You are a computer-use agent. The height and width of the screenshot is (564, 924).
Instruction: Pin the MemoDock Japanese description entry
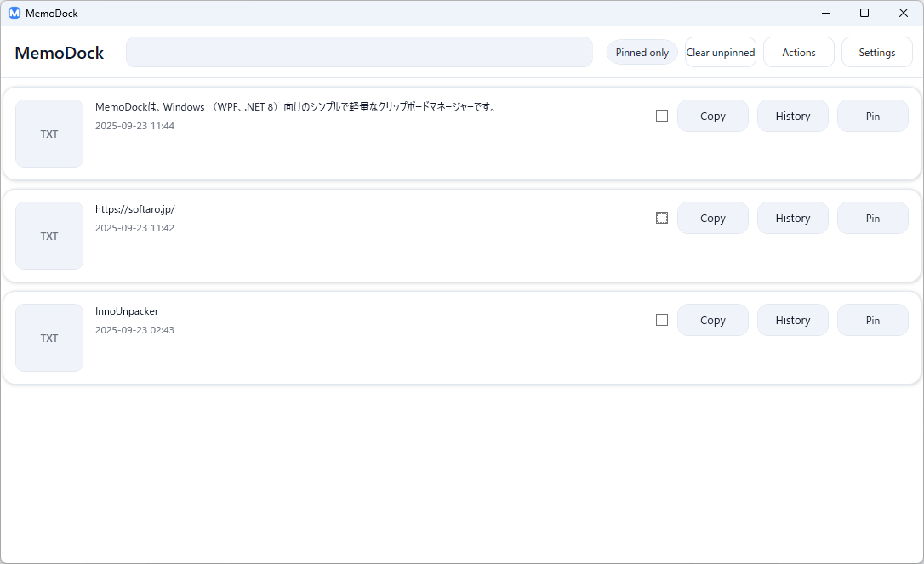pos(873,116)
